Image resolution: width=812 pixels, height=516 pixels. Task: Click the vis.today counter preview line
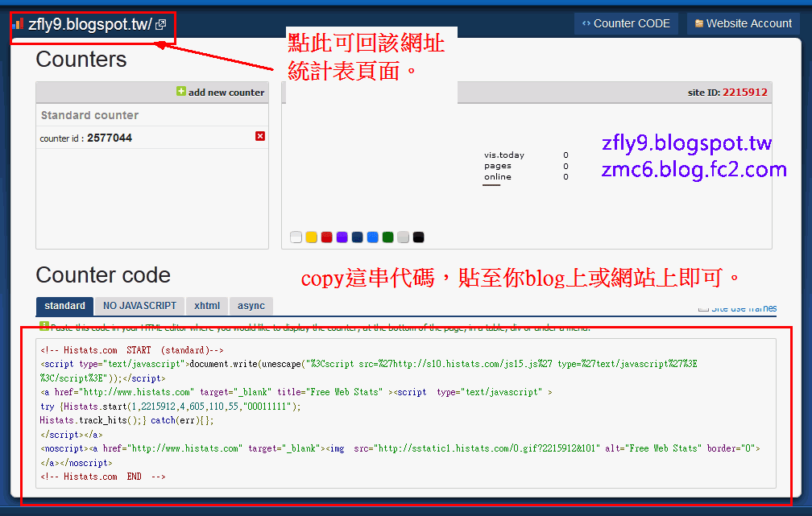tap(526, 155)
